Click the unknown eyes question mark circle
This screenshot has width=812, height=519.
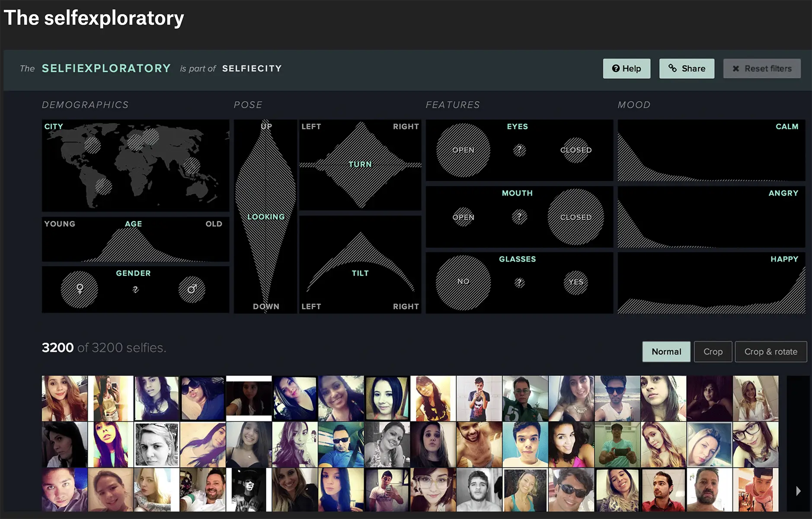coord(519,150)
